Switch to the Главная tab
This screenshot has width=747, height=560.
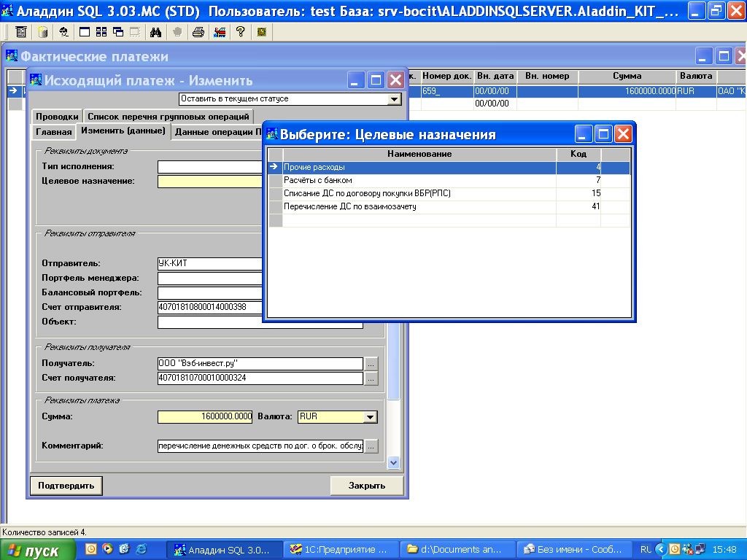click(x=54, y=132)
